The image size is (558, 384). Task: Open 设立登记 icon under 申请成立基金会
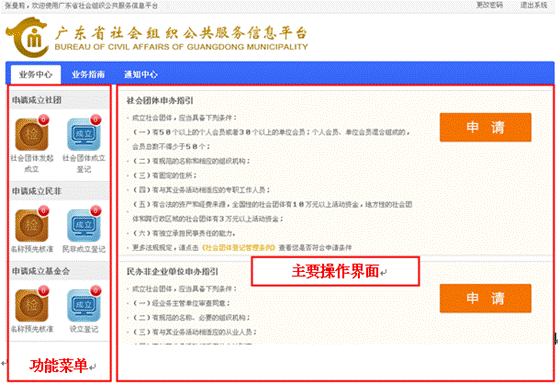[84, 305]
